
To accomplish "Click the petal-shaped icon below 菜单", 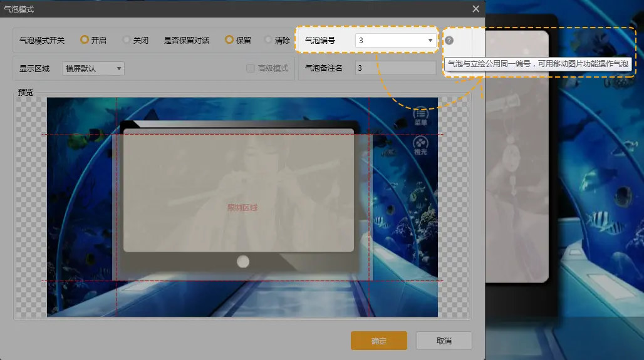I will [x=421, y=145].
